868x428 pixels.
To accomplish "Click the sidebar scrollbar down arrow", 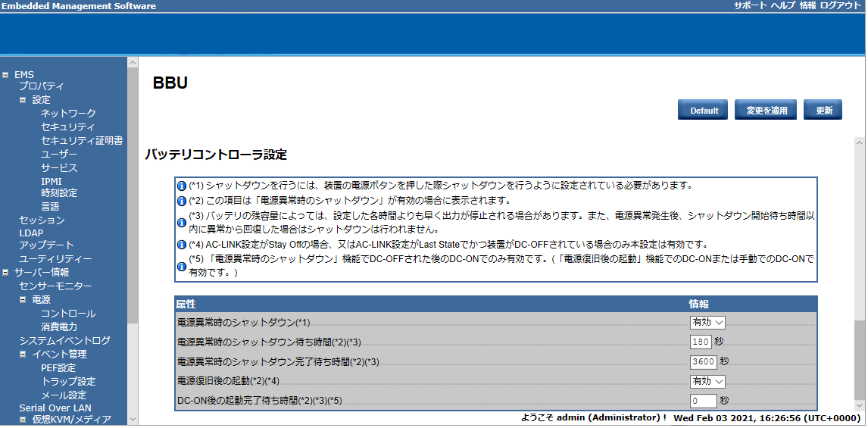I will 133,419.
